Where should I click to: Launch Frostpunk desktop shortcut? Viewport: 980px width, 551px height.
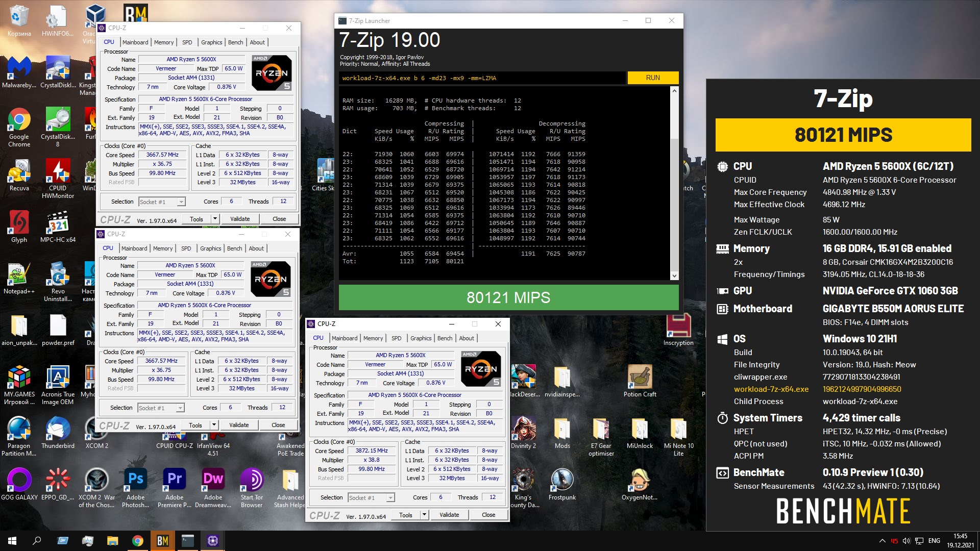click(562, 484)
